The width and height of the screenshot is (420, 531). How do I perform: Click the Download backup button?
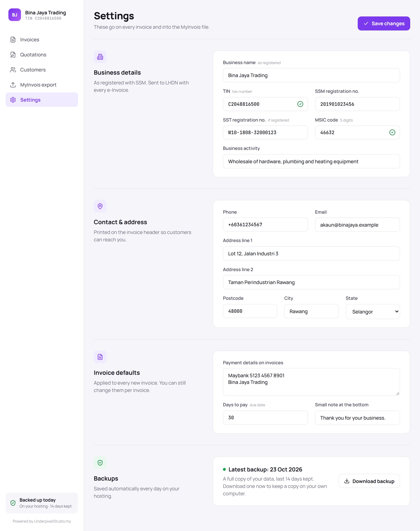(x=369, y=481)
